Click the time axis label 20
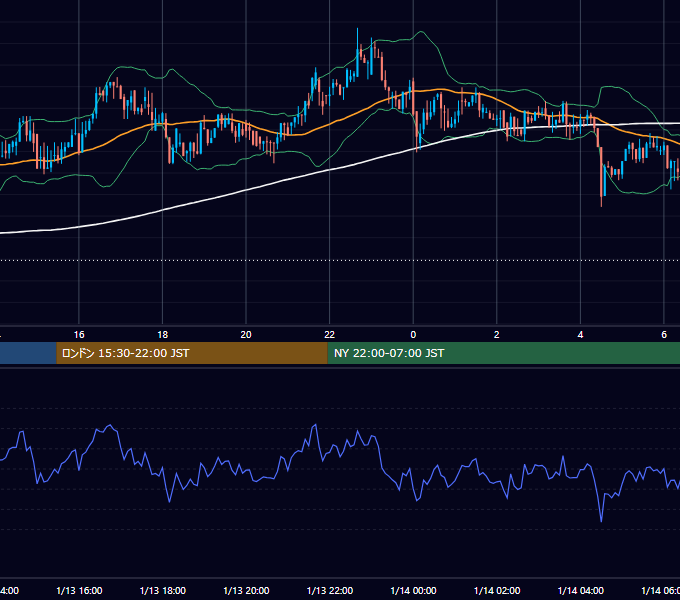Viewport: 680px width, 600px height. pos(246,335)
